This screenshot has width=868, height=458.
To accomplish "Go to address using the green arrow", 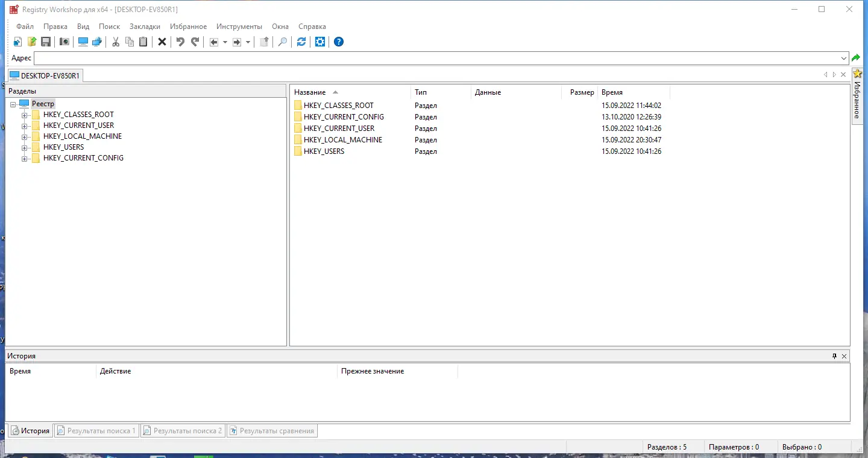I will pyautogui.click(x=856, y=57).
